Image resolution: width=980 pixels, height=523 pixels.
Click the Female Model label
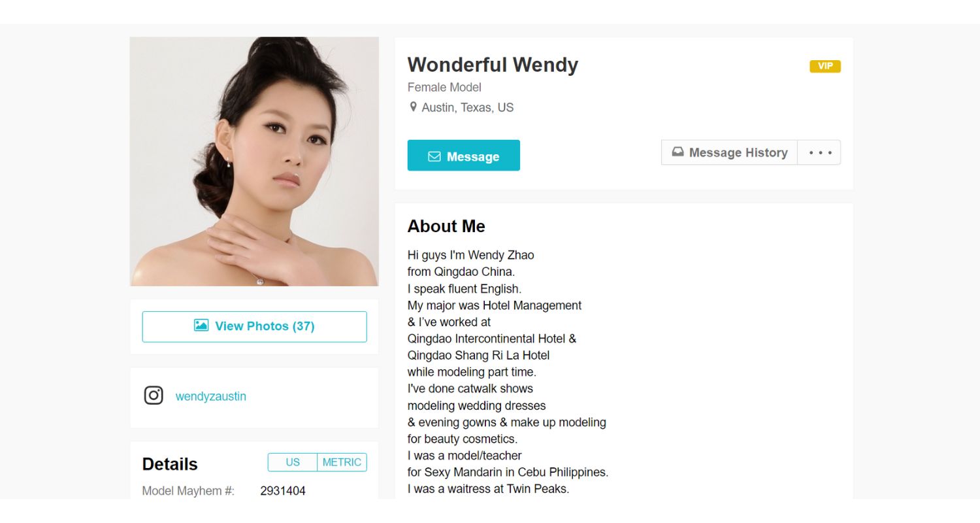[x=444, y=87]
